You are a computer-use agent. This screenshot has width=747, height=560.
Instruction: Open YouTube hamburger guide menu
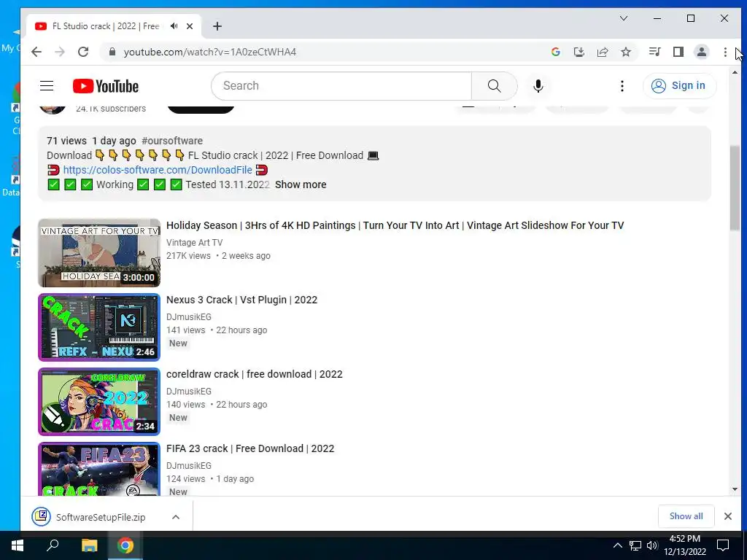(x=47, y=86)
